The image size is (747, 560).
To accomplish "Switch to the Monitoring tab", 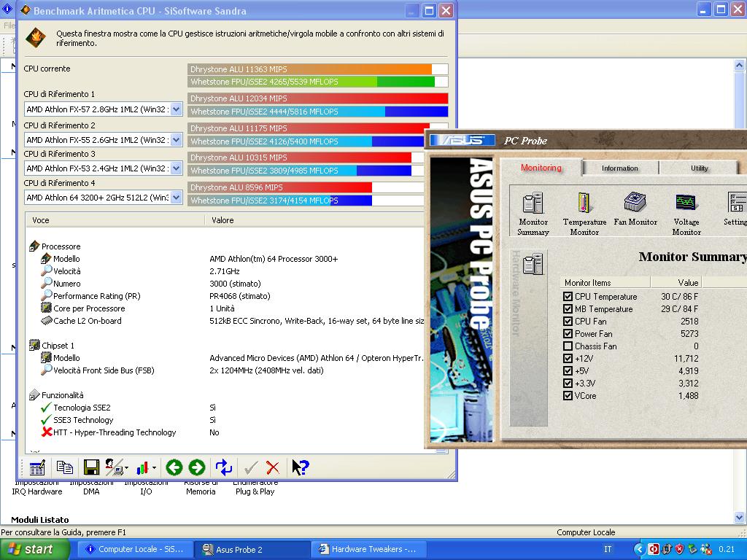I will tap(541, 168).
